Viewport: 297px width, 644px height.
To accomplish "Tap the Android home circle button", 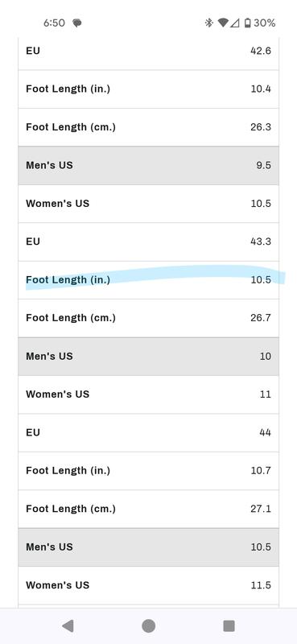I will [148, 626].
